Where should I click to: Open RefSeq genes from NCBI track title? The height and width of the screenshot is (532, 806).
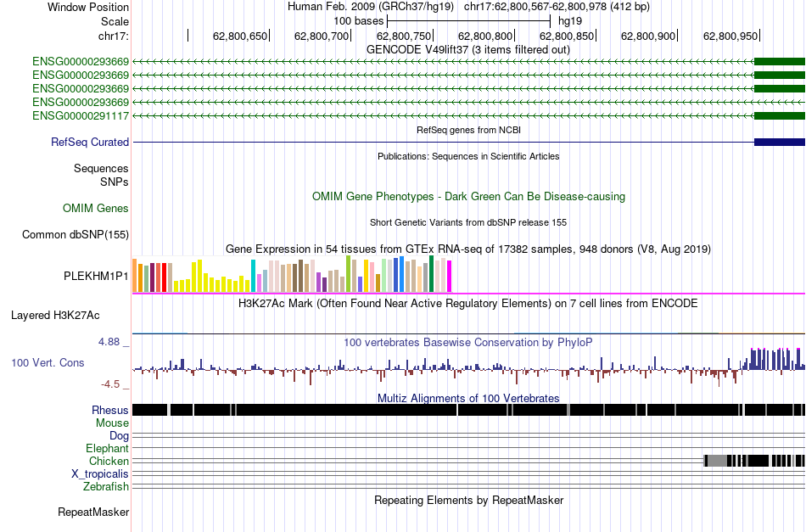[468, 130]
